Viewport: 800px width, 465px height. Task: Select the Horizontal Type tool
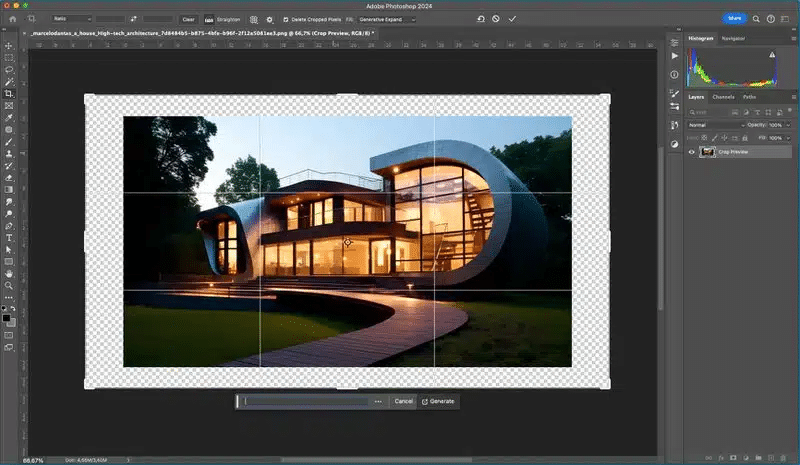tap(9, 237)
